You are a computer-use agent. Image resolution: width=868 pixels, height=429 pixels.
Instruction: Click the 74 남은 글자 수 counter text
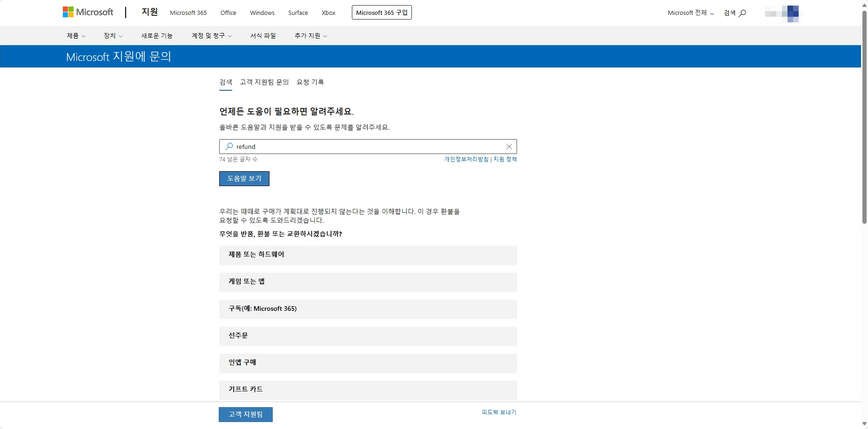238,159
